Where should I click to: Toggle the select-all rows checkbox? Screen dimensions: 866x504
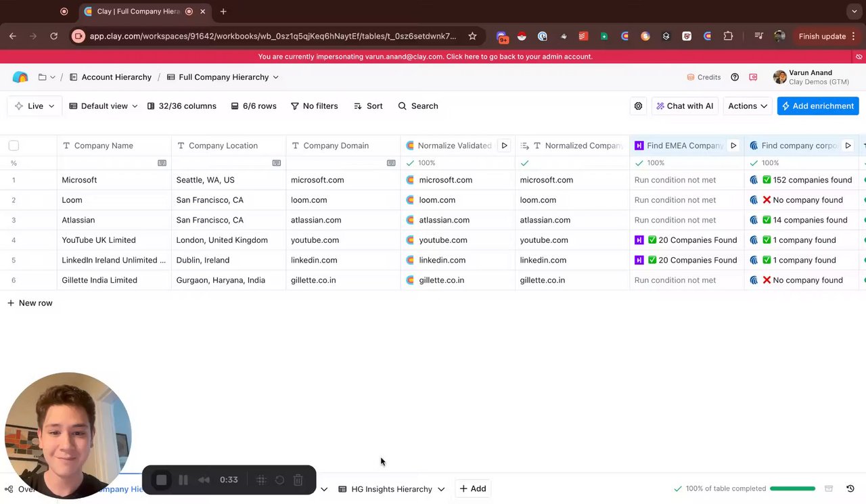click(x=14, y=145)
